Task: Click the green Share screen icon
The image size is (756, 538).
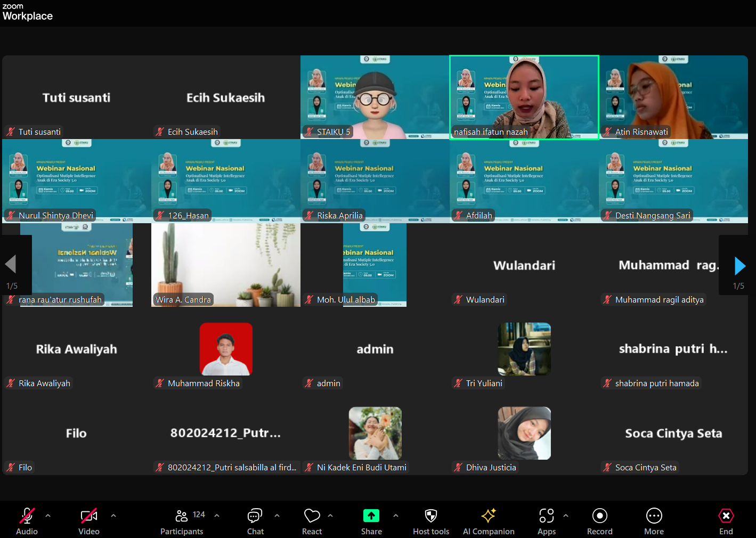Action: [371, 516]
